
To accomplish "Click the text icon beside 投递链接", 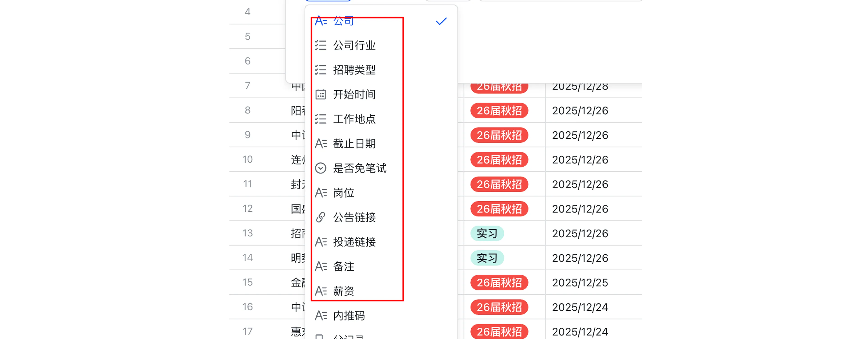I will (x=321, y=242).
